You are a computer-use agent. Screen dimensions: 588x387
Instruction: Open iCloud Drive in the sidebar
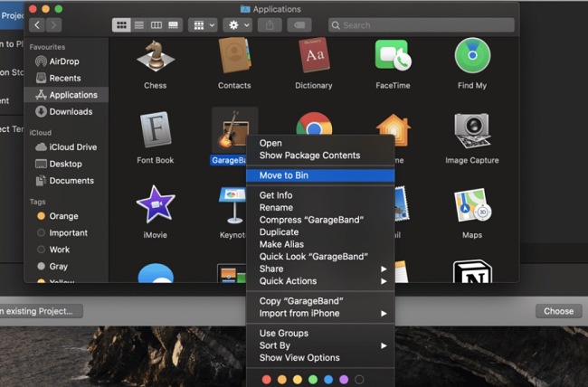click(x=66, y=147)
